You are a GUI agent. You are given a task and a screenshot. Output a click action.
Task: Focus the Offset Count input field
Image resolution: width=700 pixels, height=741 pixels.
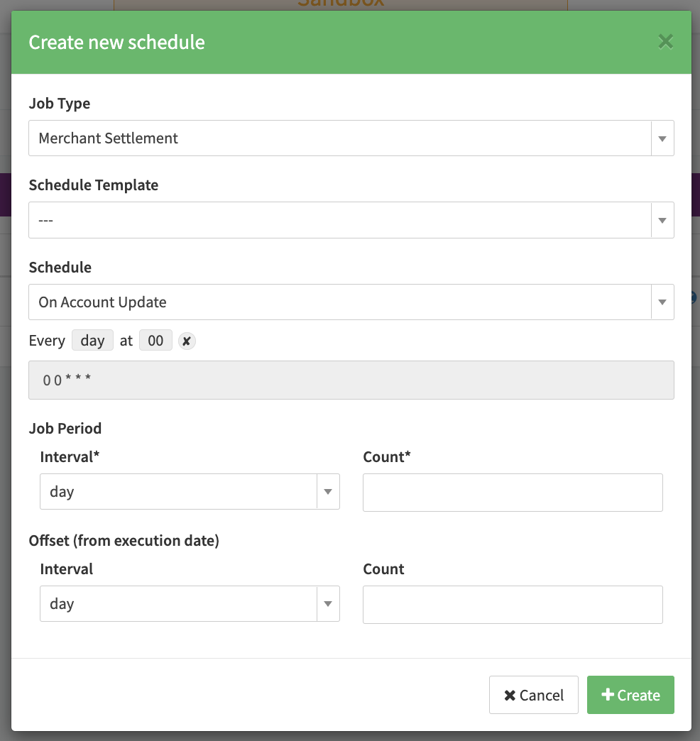[512, 605]
